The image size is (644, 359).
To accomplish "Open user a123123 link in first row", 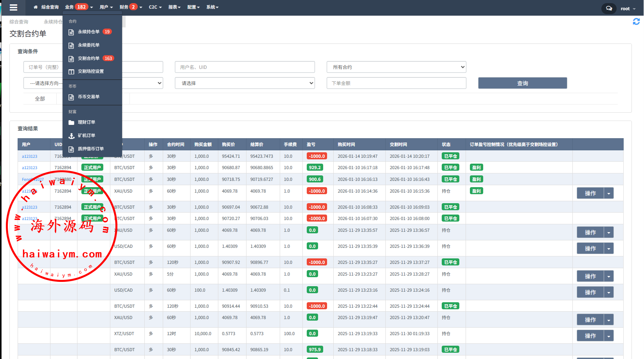I will click(x=29, y=157).
